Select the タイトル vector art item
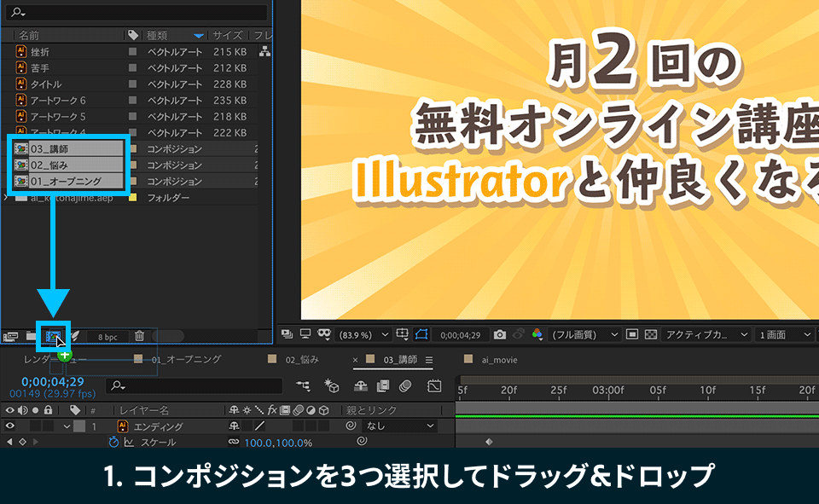The height and width of the screenshot is (504, 819). pos(46,84)
